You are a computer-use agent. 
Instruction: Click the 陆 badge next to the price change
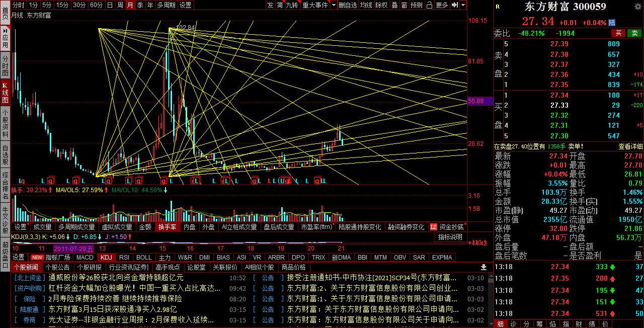[612, 23]
